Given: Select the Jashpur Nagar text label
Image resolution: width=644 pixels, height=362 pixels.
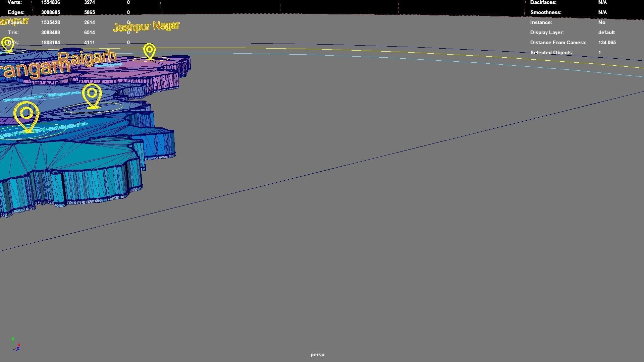Looking at the screenshot, I should coord(146,26).
